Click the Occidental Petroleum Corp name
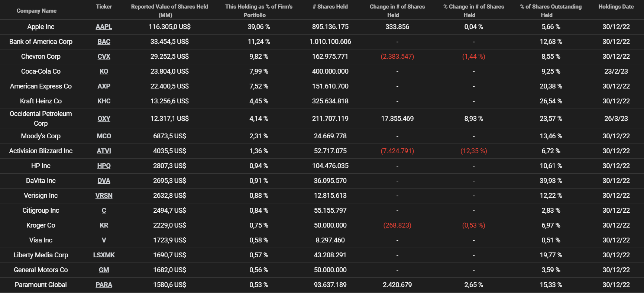 click(x=41, y=119)
